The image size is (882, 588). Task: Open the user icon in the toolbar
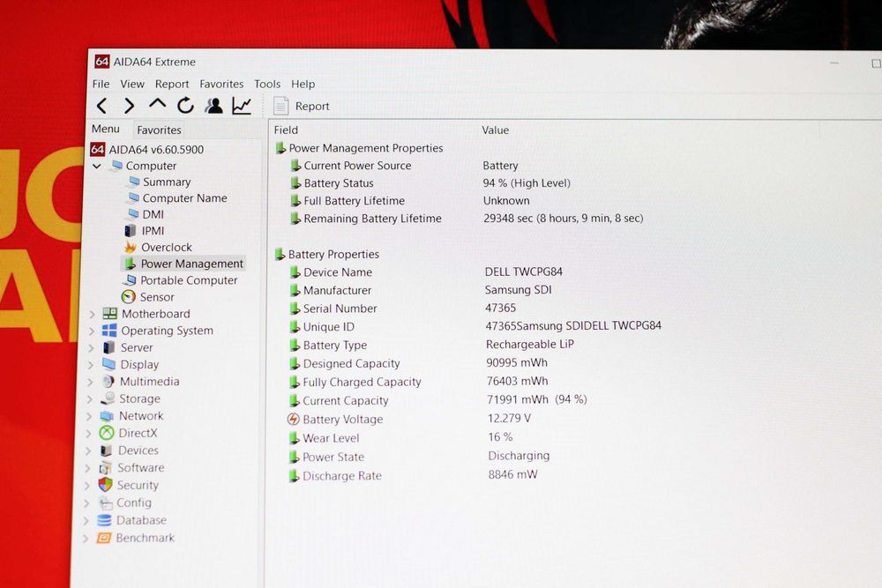click(213, 105)
